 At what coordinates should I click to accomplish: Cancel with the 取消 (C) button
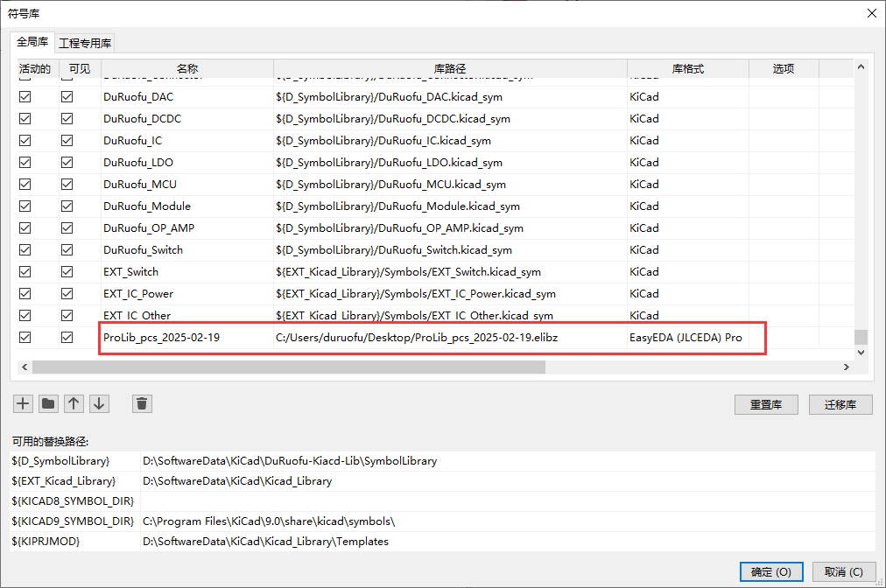point(843,571)
